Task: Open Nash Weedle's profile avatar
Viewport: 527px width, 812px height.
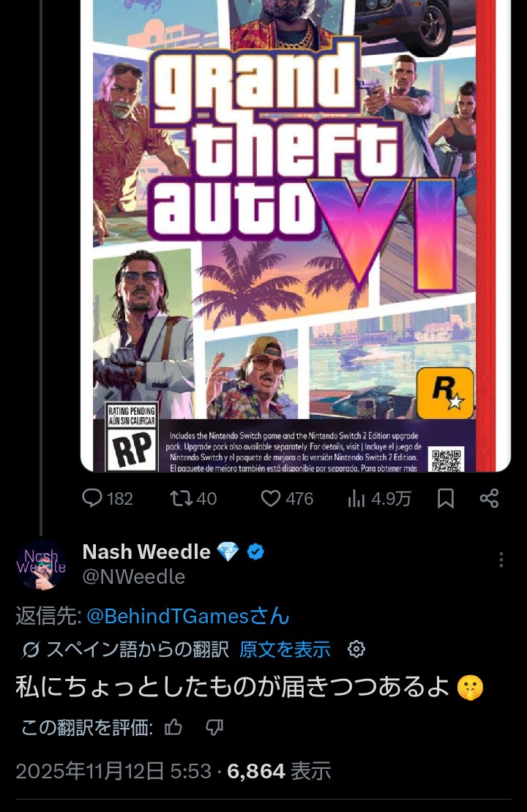Action: coord(41,564)
